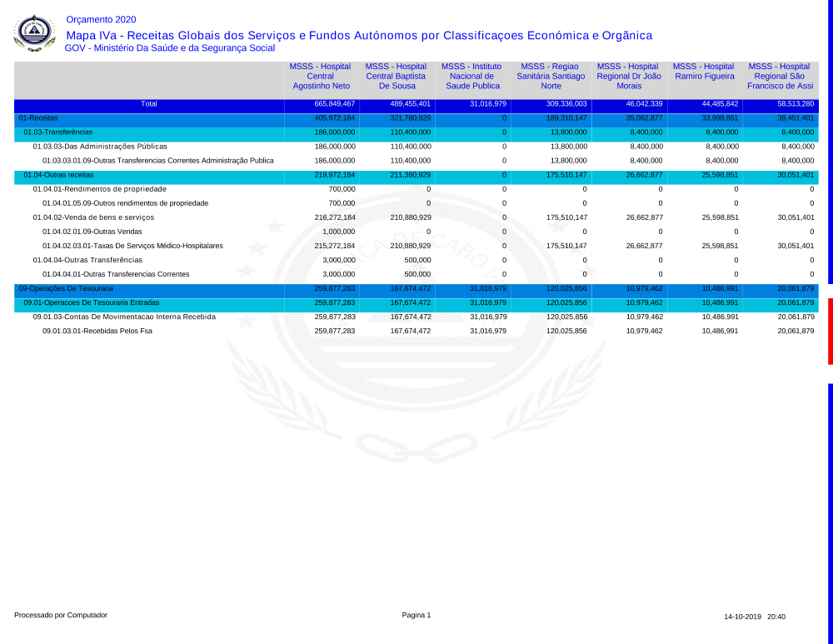Select the 'Hospital Central Baptista De Sousa' column header
The width and height of the screenshot is (833, 644).
point(397,76)
